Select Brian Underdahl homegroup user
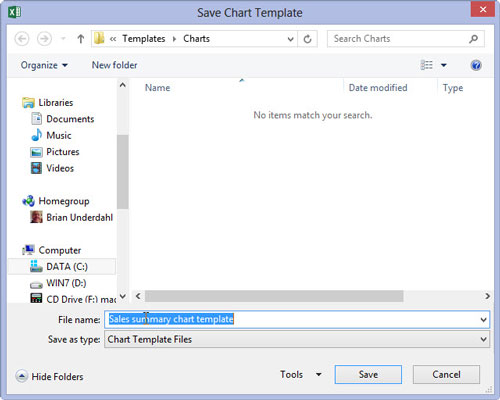Image resolution: width=500 pixels, height=400 pixels. click(79, 217)
